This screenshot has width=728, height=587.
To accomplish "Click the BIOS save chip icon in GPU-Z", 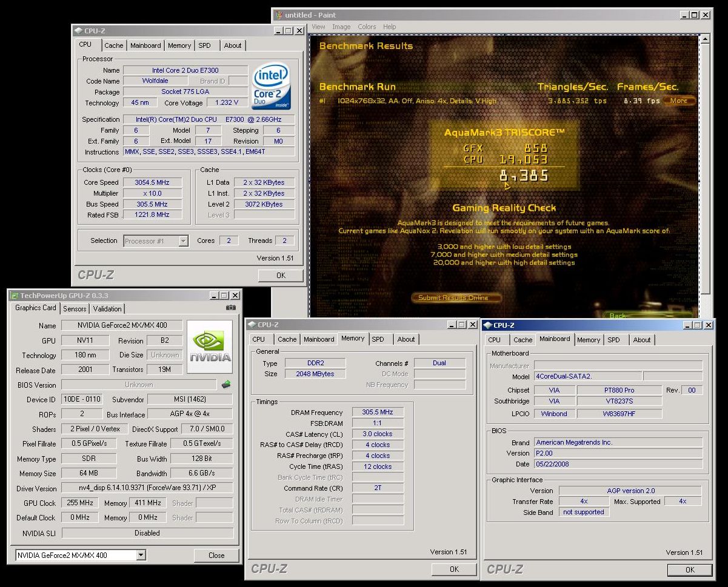I will pos(226,384).
